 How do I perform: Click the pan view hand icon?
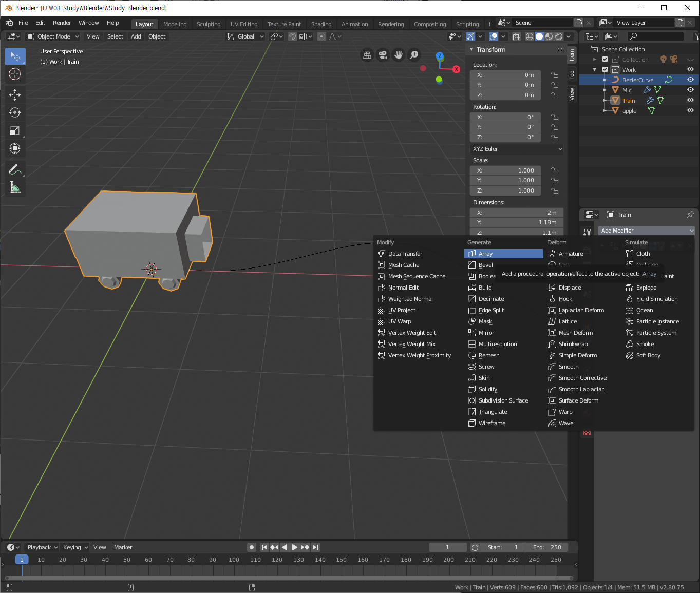coord(398,55)
